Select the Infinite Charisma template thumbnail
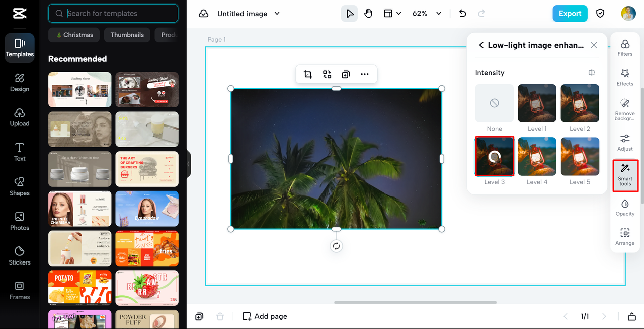 pyautogui.click(x=79, y=209)
